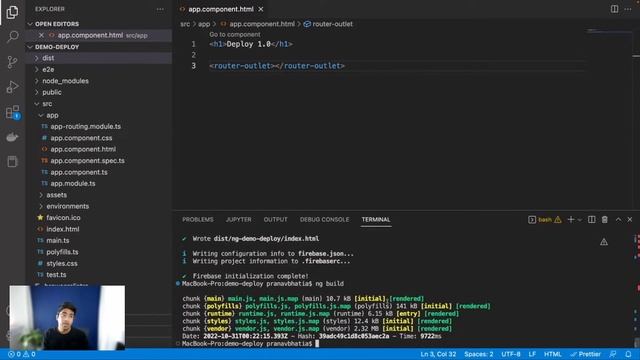Open editor more actions ellipsis

pyautogui.click(x=628, y=9)
